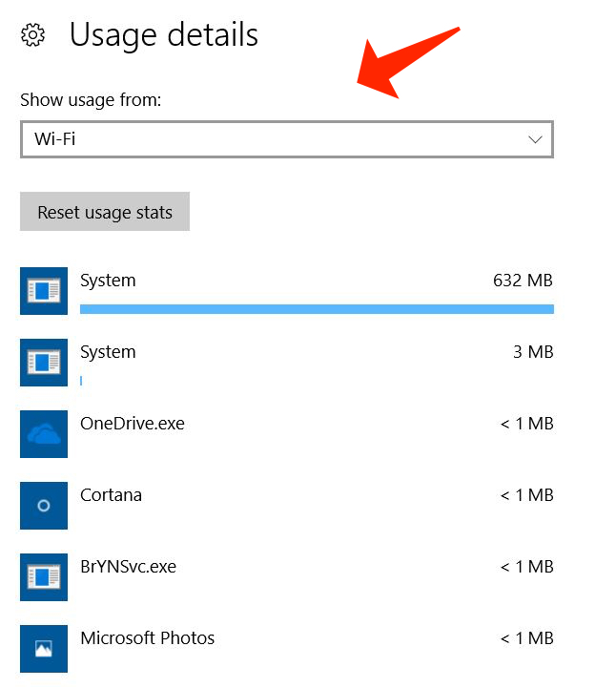Click the long blue 632 MB usage bar
This screenshot has width=616, height=688.
tap(317, 309)
